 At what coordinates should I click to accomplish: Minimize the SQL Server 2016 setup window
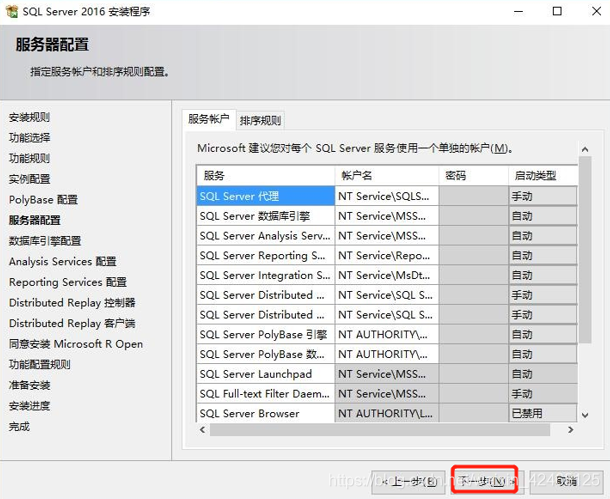[x=518, y=11]
